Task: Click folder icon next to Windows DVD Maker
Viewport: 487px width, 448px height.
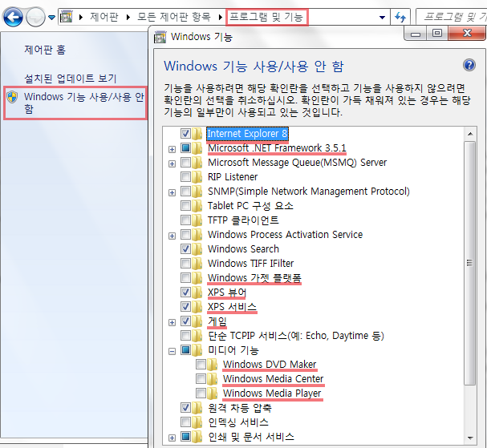Action: pyautogui.click(x=212, y=364)
